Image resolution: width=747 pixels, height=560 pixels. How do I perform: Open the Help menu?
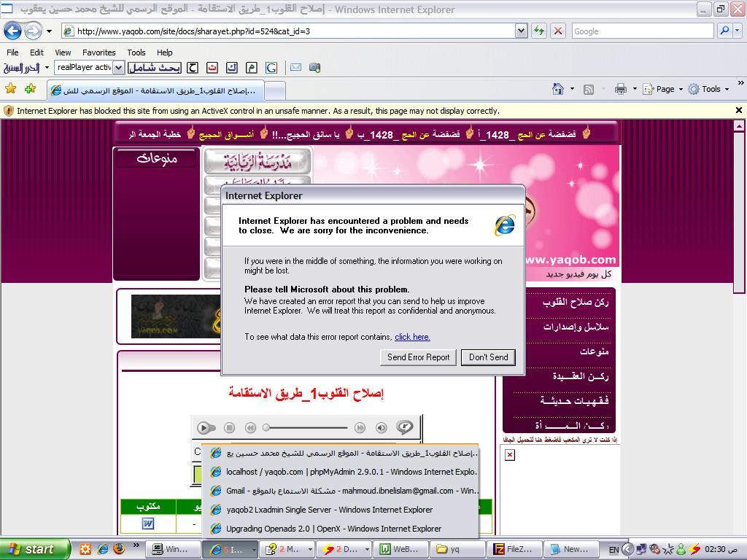[x=164, y=52]
